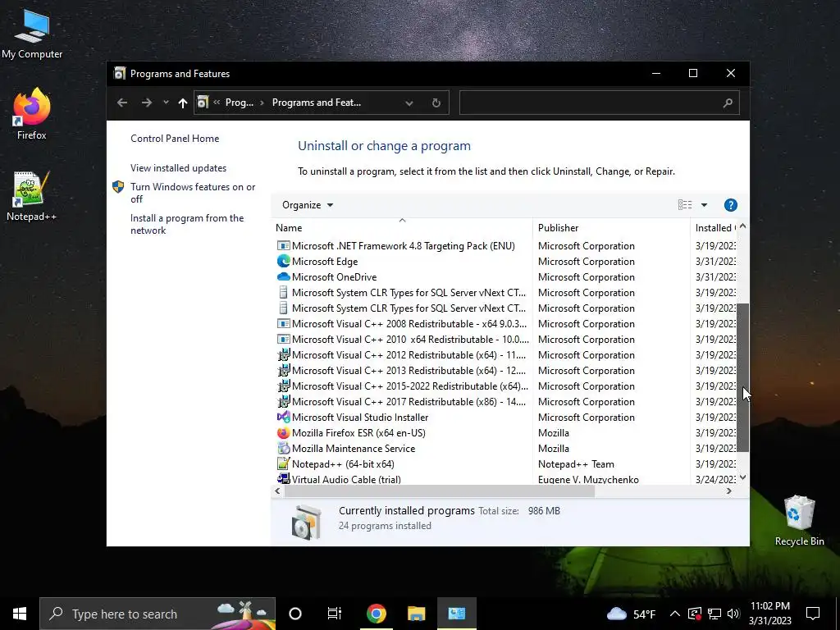
Task: Expand the Organize dropdown
Action: point(308,205)
